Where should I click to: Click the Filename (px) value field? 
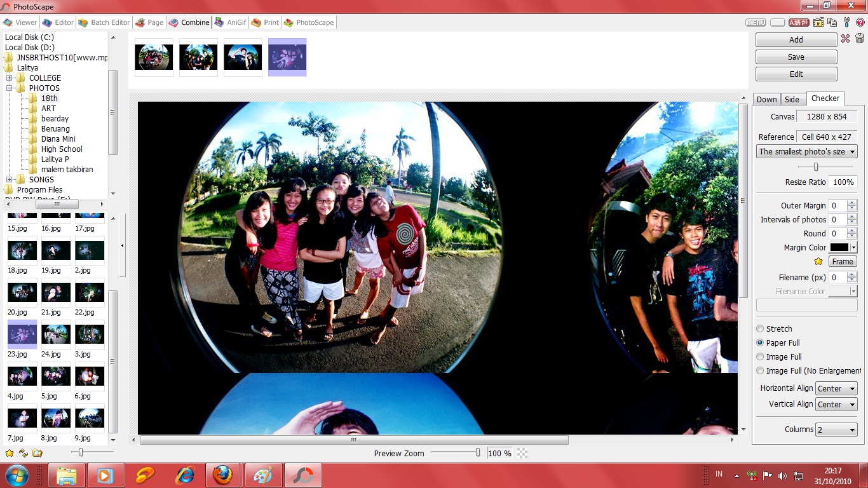coord(837,277)
